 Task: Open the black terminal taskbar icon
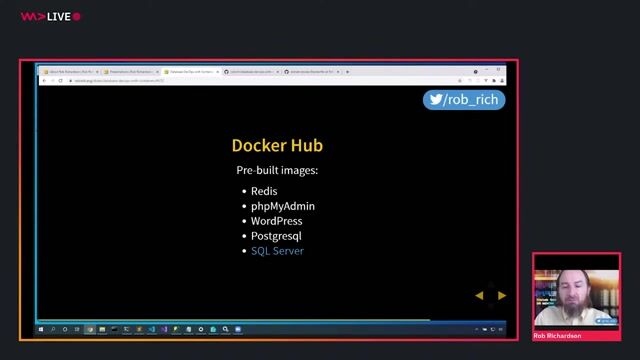[x=114, y=329]
